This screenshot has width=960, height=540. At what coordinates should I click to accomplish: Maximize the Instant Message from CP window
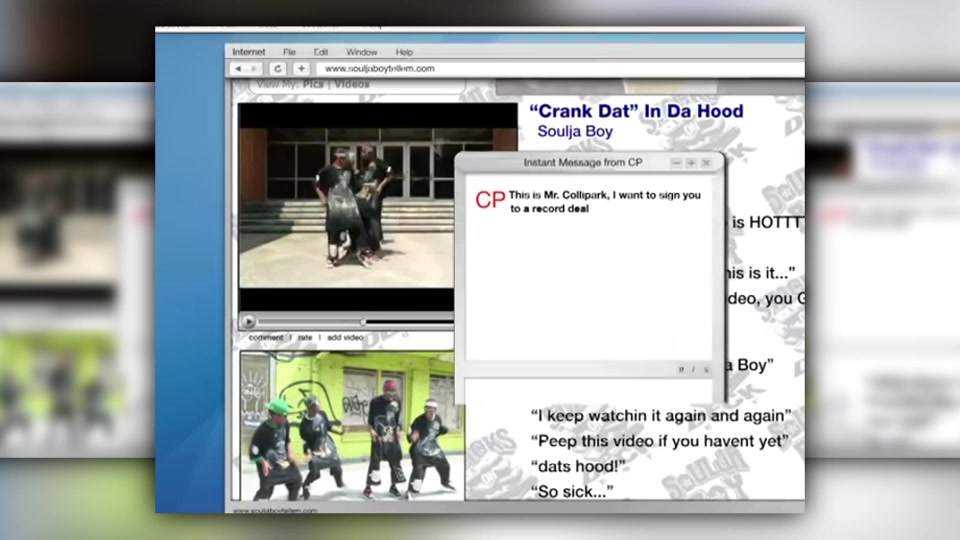(x=691, y=163)
